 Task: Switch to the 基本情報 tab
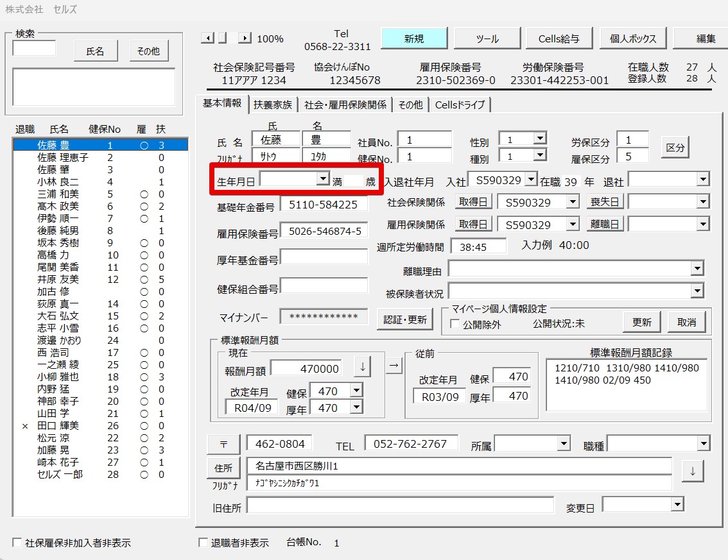(222, 103)
